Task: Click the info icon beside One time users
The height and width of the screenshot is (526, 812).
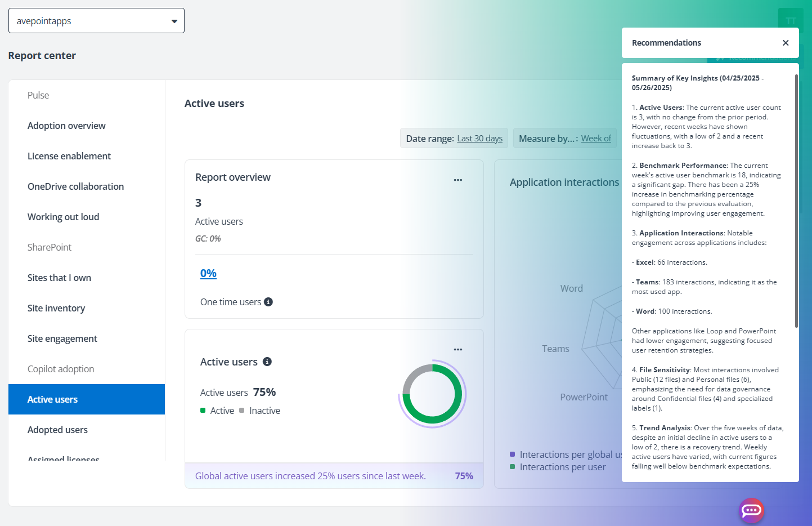Action: tap(268, 301)
